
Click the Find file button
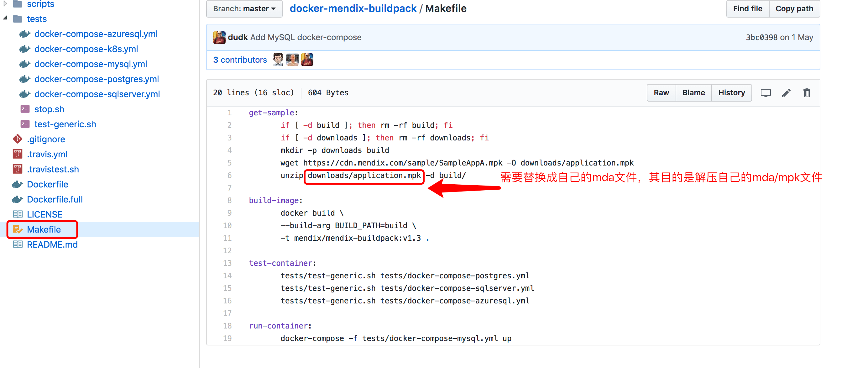[x=748, y=9]
